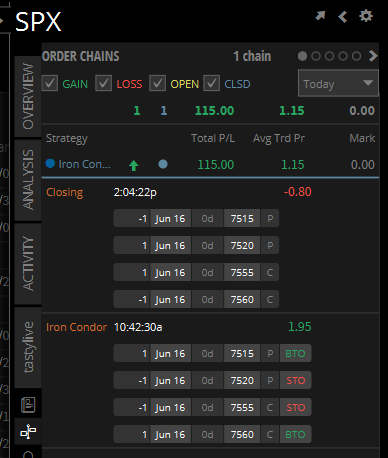Click the news page icon in sidebar
The image size is (388, 458).
28,405
